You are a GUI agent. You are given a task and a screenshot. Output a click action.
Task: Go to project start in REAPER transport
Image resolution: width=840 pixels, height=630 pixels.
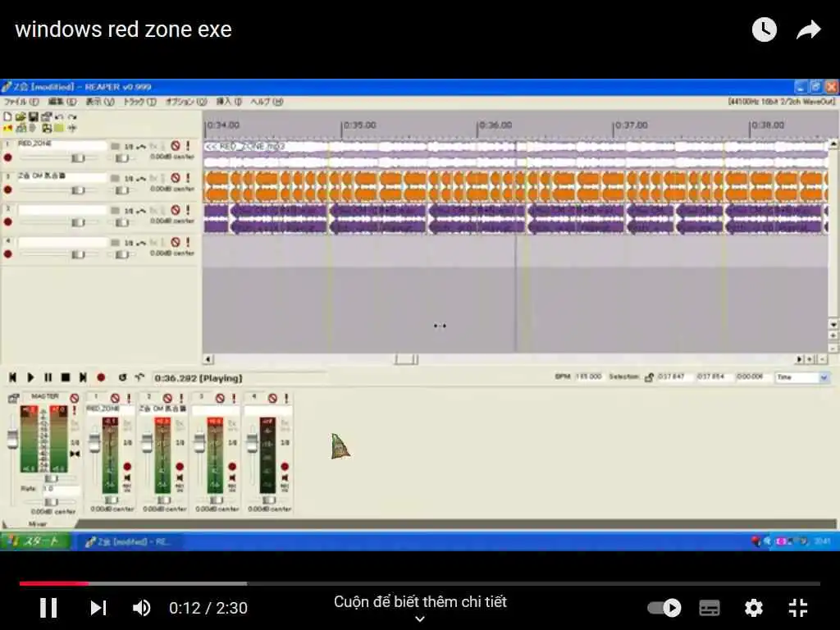[13, 377]
